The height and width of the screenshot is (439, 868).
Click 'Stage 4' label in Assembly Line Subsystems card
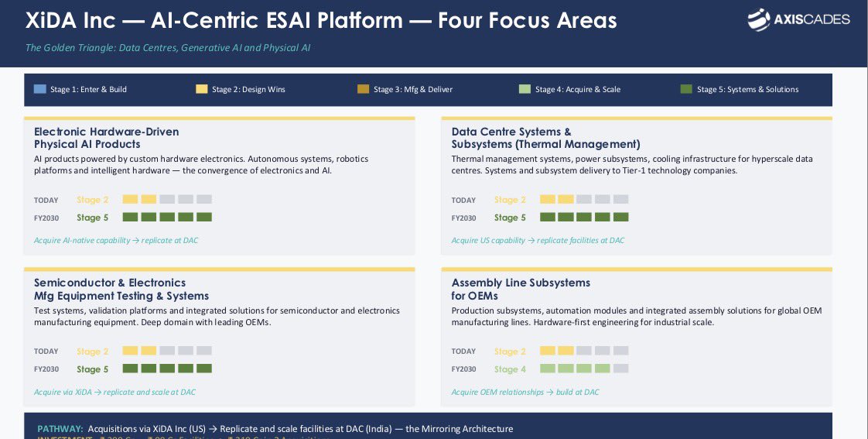point(510,369)
